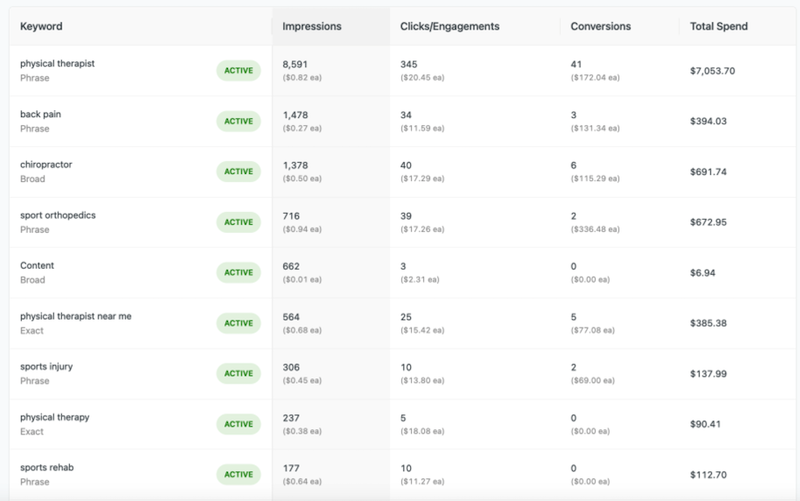This screenshot has width=800, height=501.
Task: Click the 8,591 impressions value
Action: (297, 64)
